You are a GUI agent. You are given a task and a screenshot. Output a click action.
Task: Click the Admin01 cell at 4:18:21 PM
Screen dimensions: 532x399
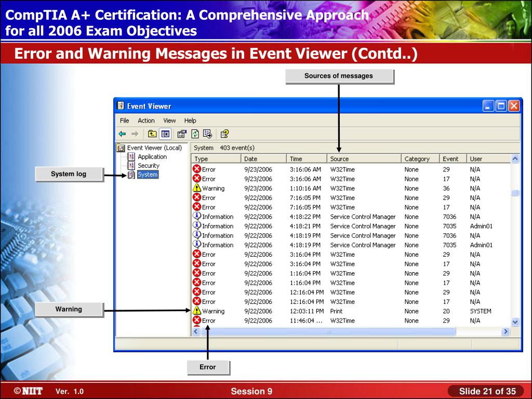pyautogui.click(x=481, y=226)
